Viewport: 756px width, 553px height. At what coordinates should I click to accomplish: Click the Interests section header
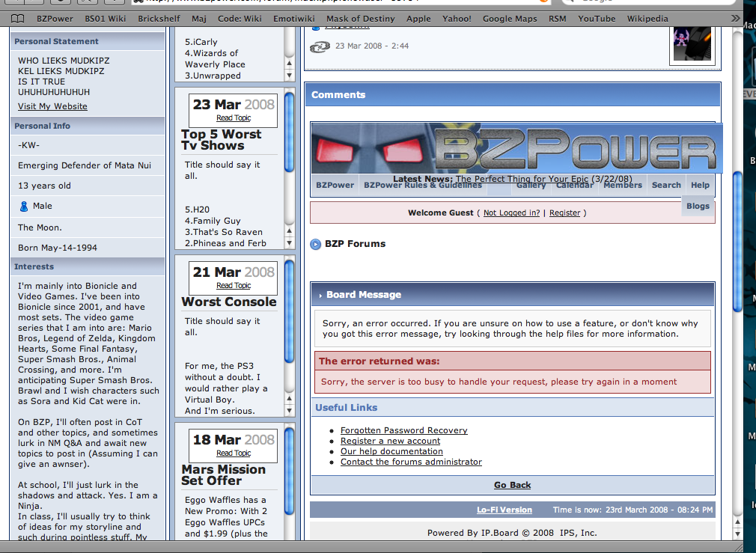88,266
